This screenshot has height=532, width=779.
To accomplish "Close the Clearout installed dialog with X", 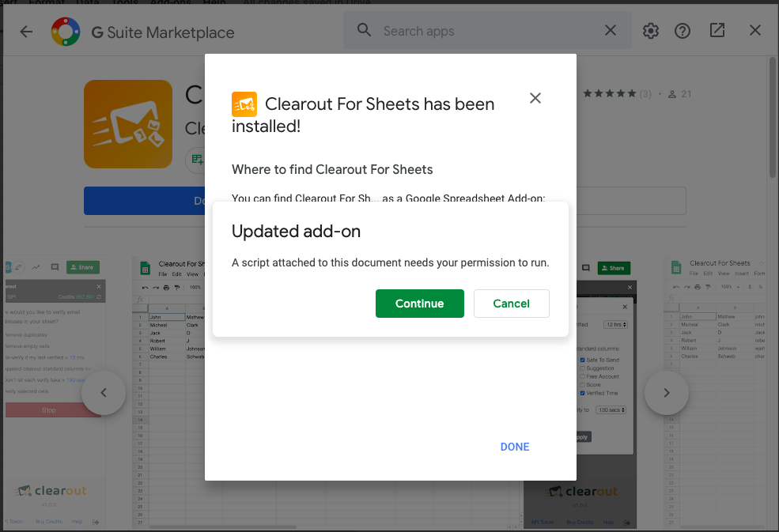I will pyautogui.click(x=535, y=98).
